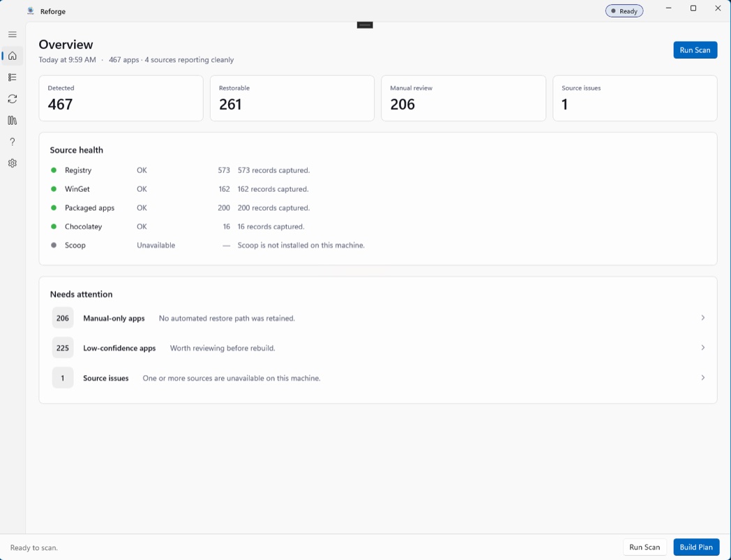Click the dark drag handle at top center

[365, 24]
